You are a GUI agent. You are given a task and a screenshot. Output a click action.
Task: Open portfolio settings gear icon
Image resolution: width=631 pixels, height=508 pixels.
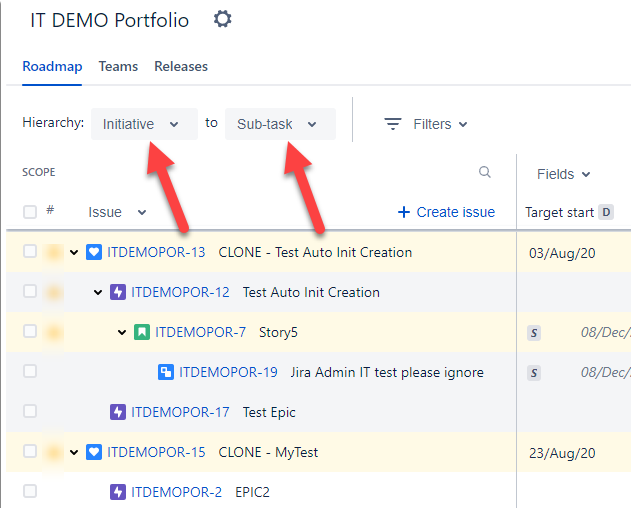(223, 19)
